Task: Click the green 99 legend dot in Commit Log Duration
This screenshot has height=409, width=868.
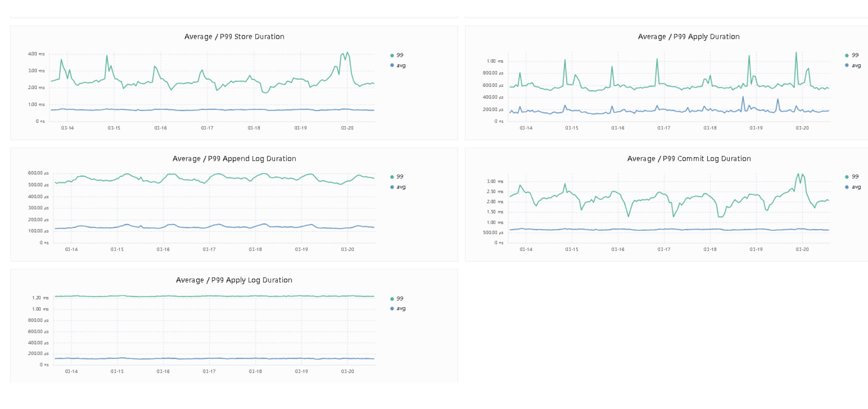Action: 847,177
